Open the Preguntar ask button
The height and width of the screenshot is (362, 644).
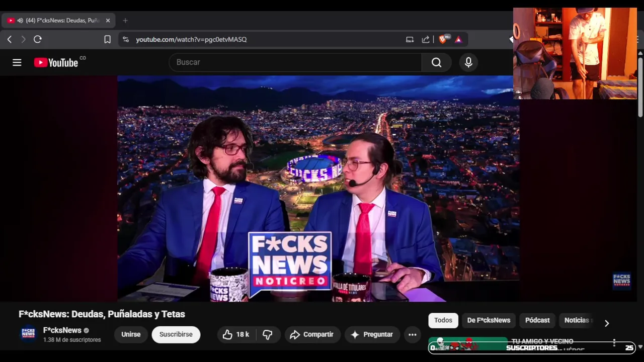coord(372,334)
